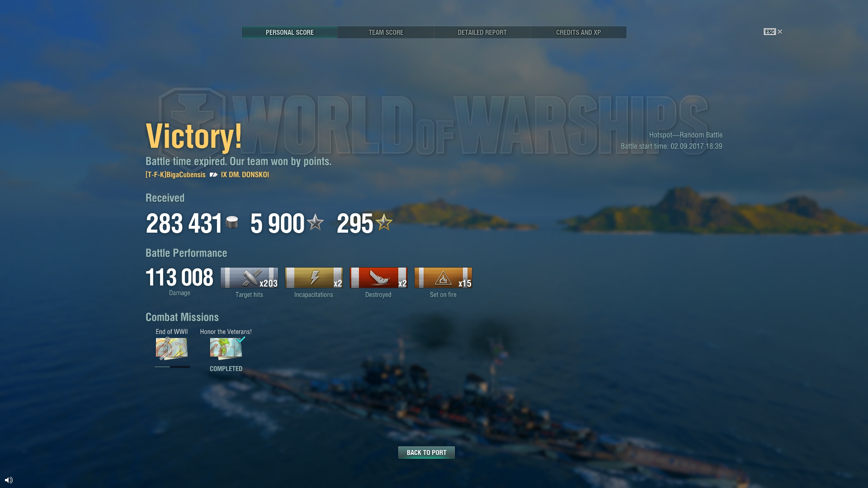Close results screen with ESC X icon
868x488 pixels.
(773, 32)
